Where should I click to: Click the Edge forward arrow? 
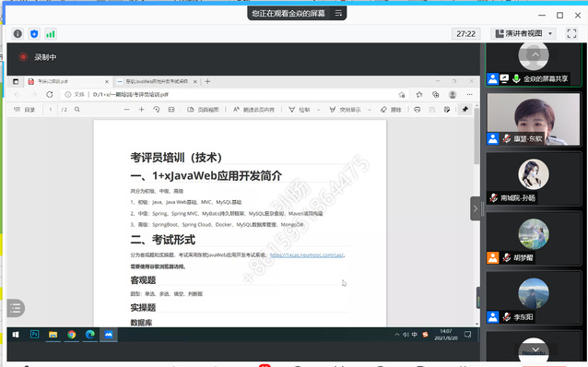33,95
